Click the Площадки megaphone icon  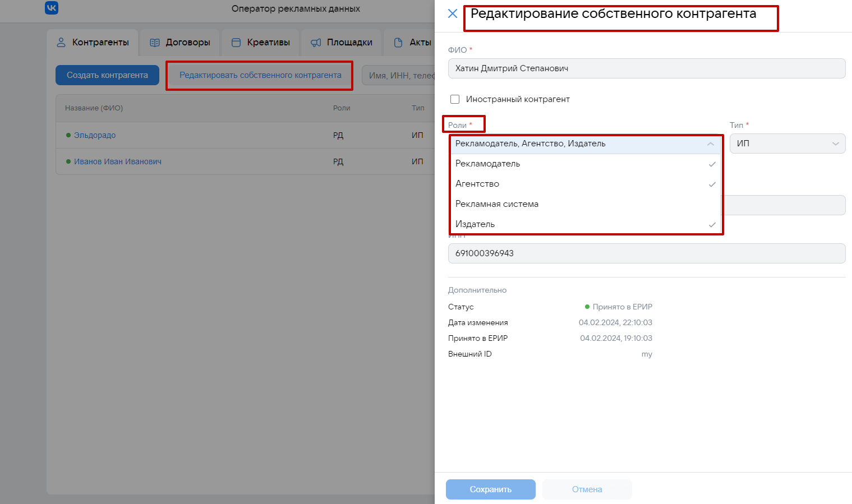coord(316,43)
